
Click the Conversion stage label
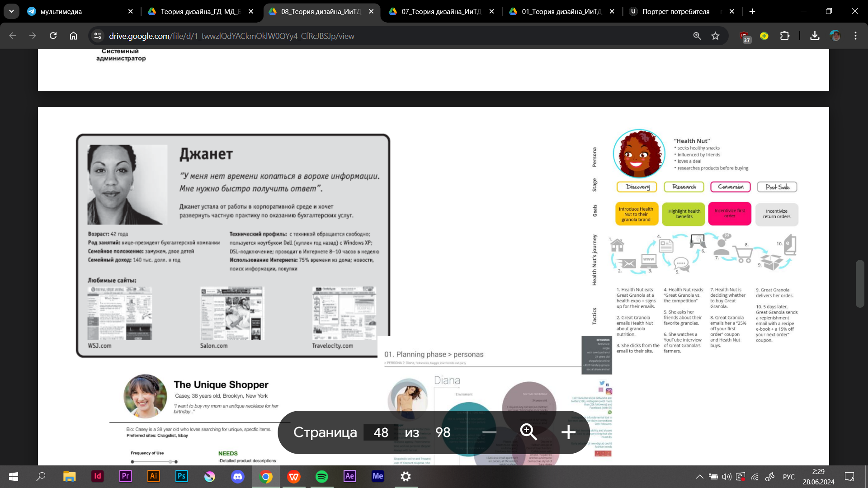point(731,187)
